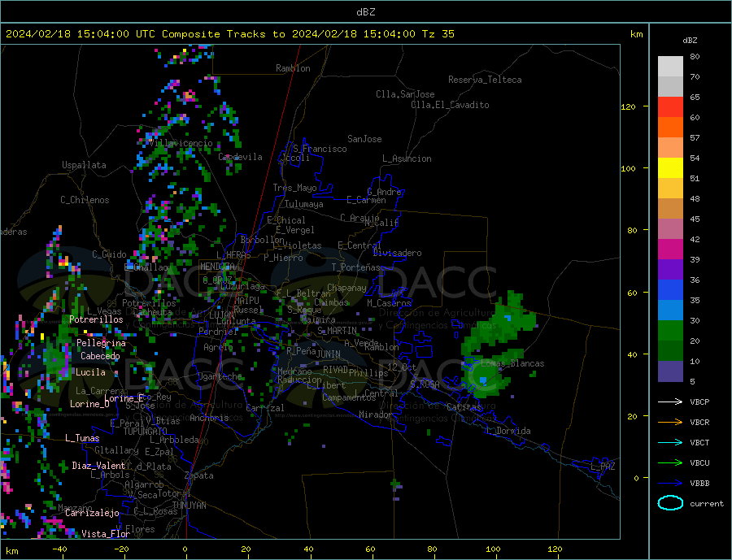Click the Mirador label
This screenshot has width=732, height=560.
point(376,415)
